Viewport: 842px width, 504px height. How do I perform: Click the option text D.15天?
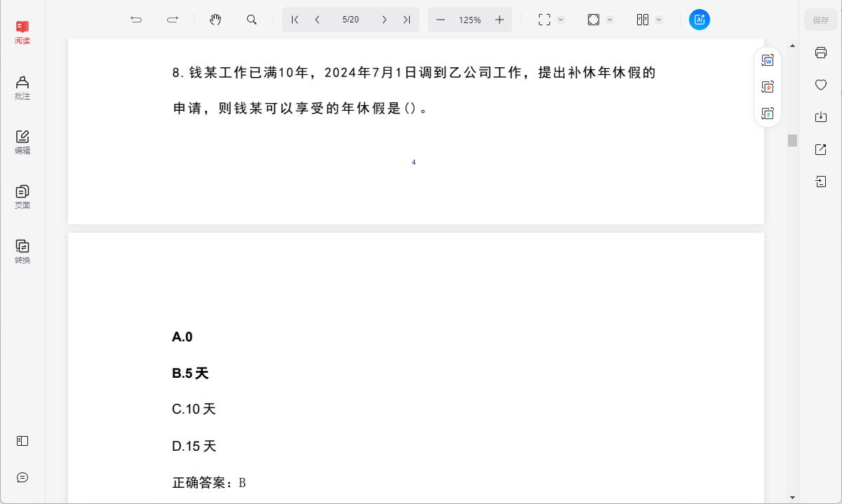click(194, 446)
